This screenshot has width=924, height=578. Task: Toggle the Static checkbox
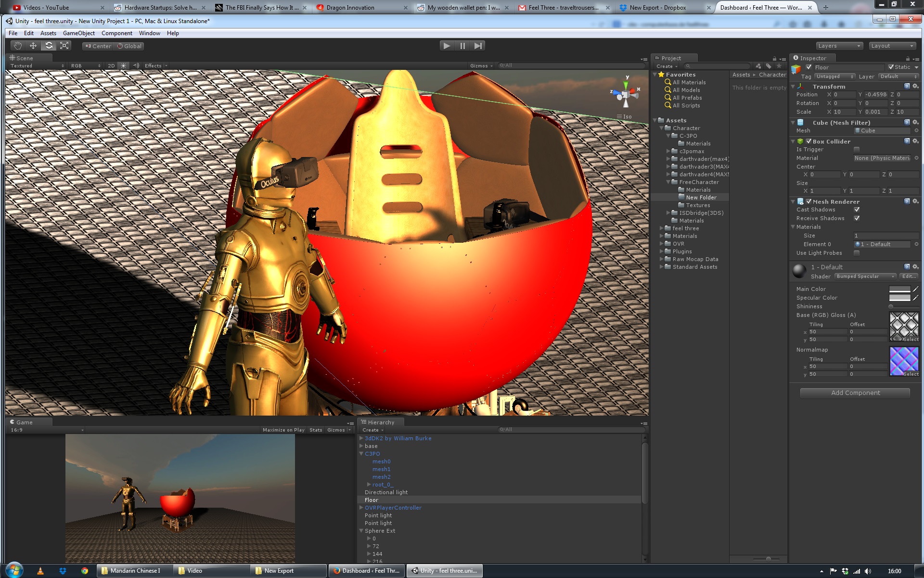coord(891,67)
